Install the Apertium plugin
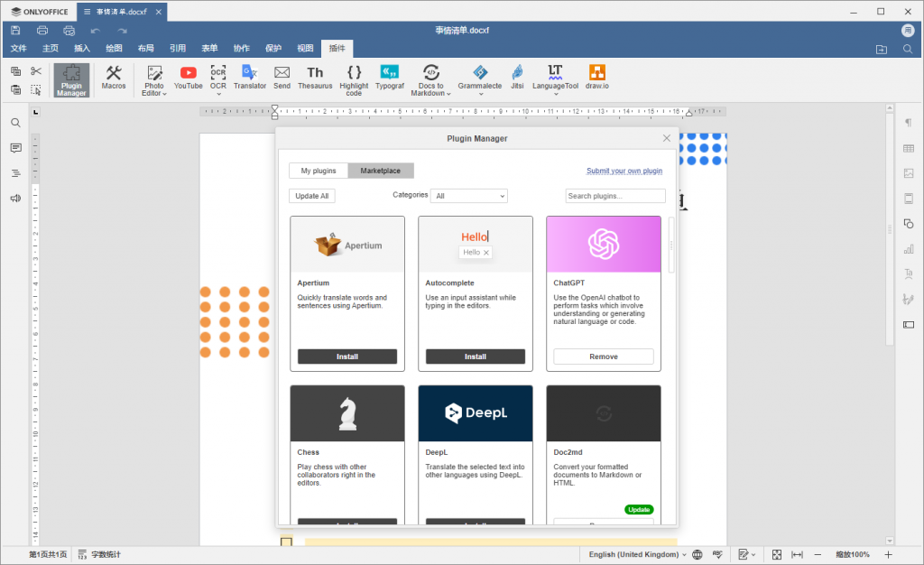 pos(347,357)
